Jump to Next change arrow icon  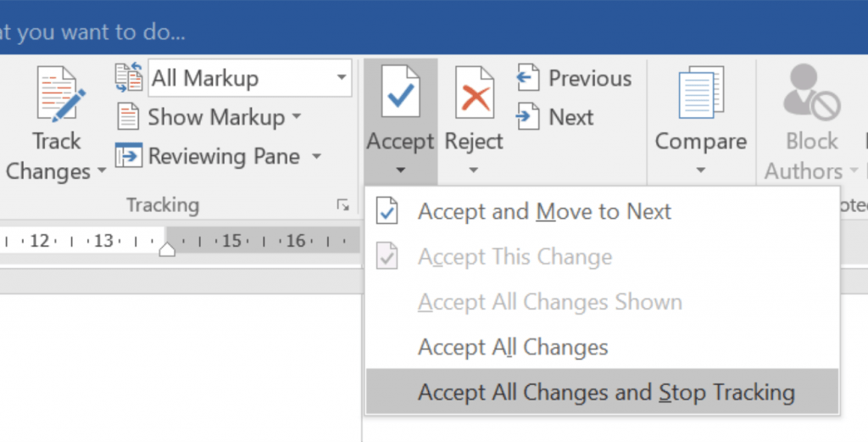coord(527,117)
